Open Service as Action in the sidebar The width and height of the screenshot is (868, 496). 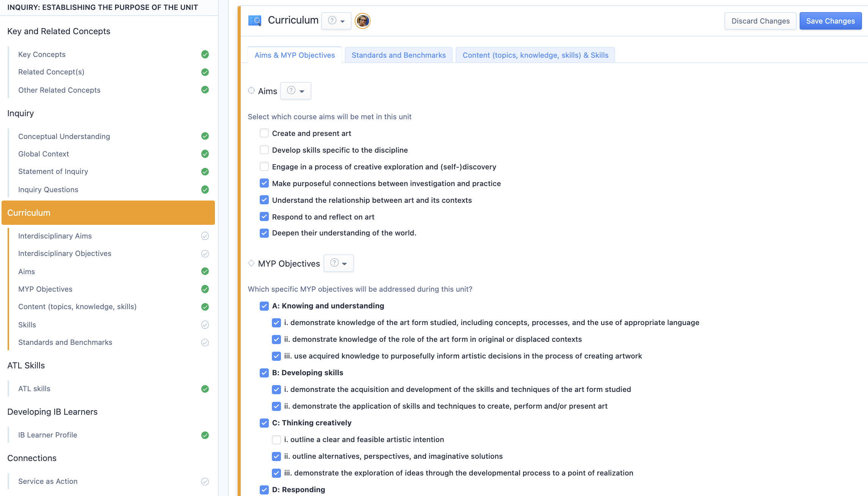47,481
